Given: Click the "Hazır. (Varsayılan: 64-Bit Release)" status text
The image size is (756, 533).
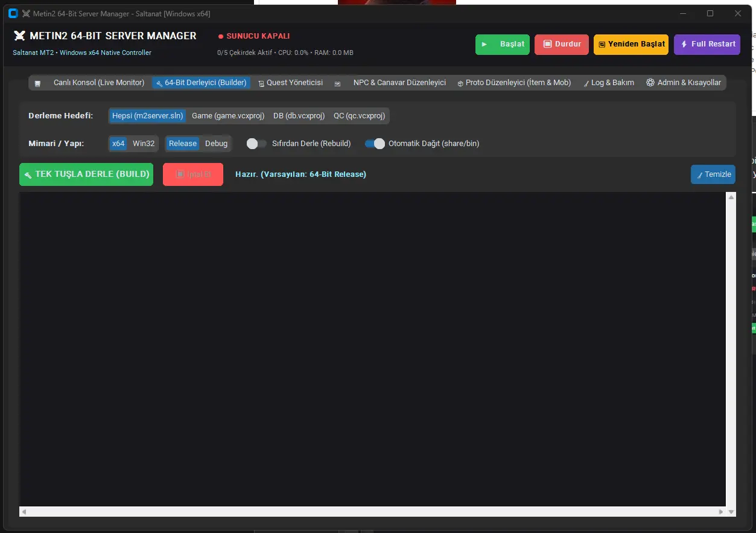Looking at the screenshot, I should point(300,174).
